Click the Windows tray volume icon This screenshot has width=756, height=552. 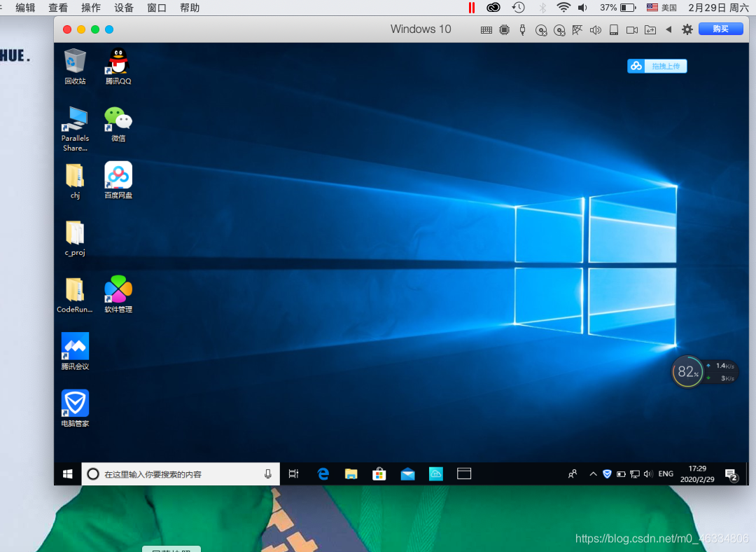648,474
